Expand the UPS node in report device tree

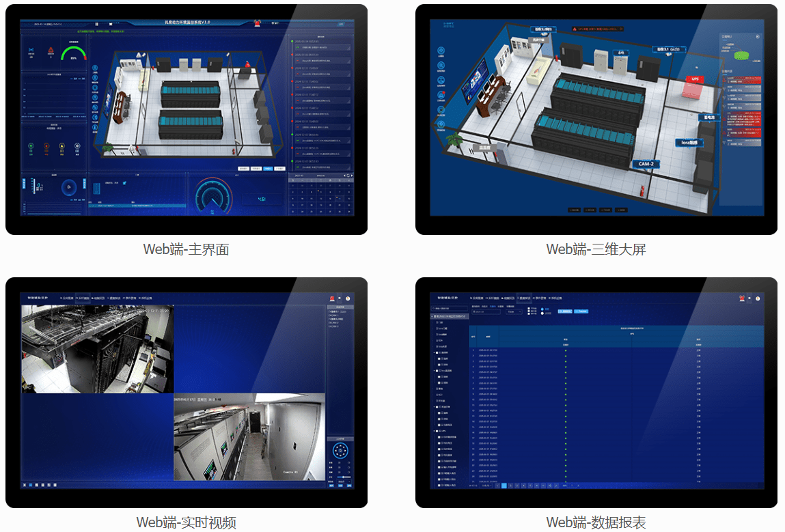click(436, 431)
